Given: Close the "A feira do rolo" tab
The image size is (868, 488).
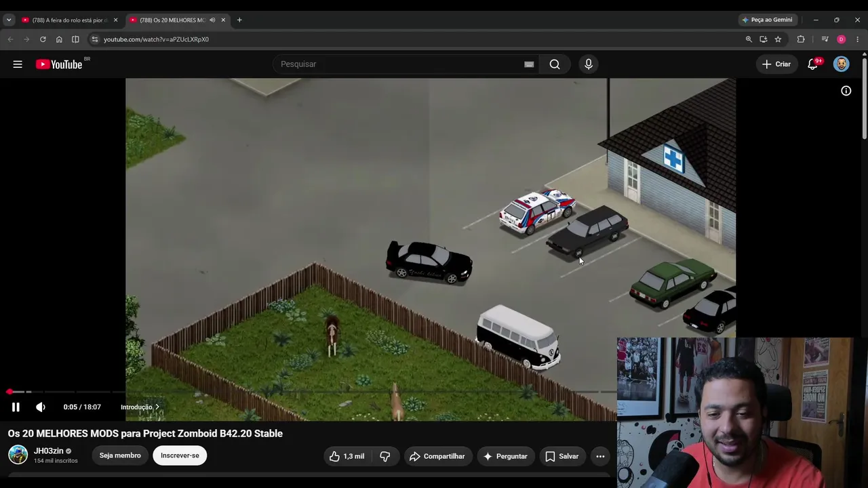Looking at the screenshot, I should 115,20.
